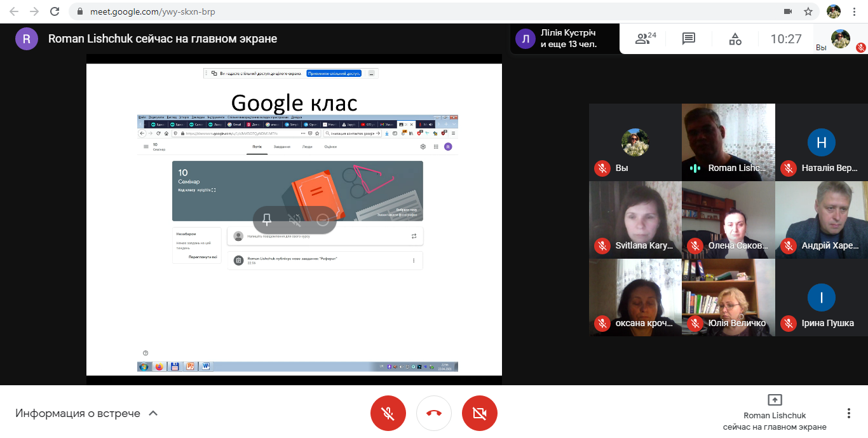Select Юлія Величко's video tile
Image resolution: width=868 pixels, height=438 pixels.
728,298
